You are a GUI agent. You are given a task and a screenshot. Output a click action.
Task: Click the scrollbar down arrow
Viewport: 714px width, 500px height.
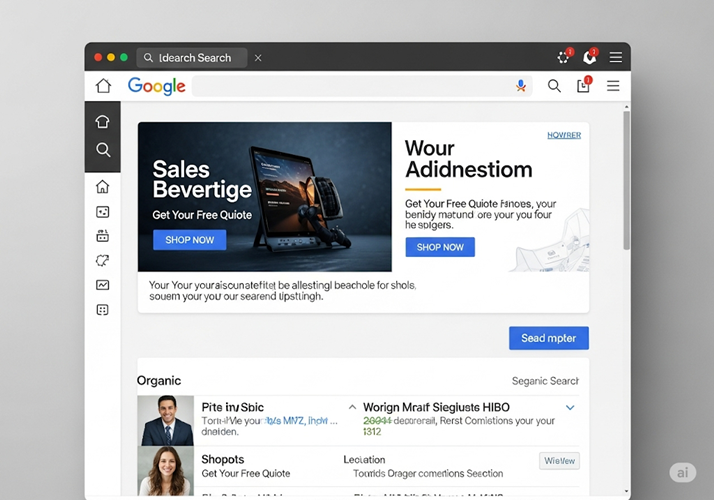(627, 491)
